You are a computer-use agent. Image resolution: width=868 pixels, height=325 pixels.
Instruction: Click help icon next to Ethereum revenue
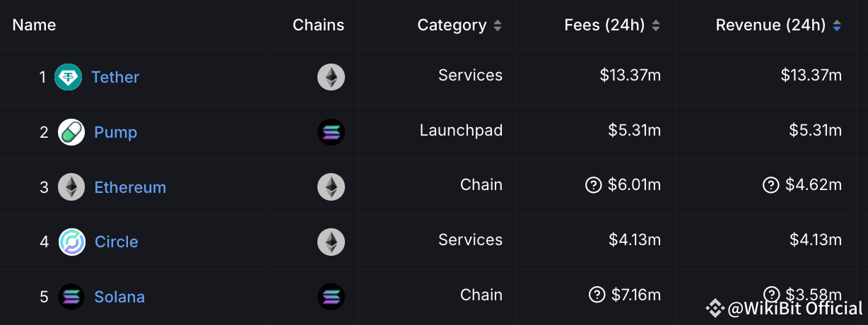[770, 185]
